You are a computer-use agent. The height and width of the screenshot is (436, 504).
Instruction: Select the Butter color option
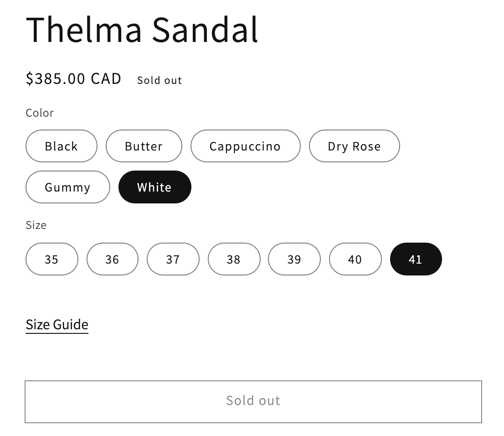point(144,146)
